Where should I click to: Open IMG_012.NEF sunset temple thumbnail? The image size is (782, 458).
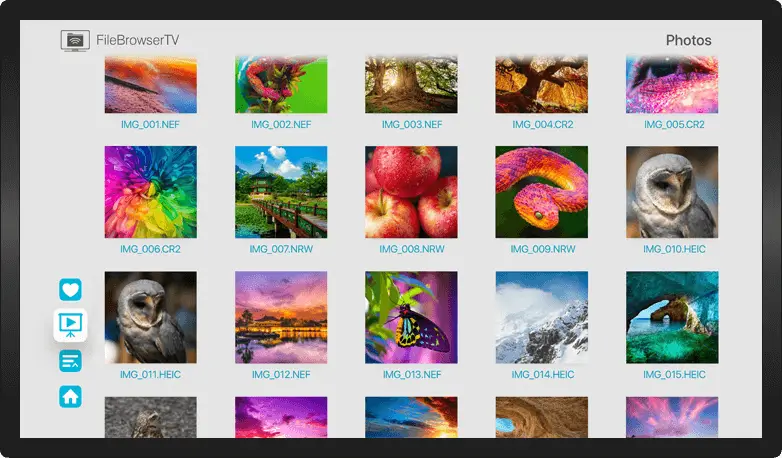[x=281, y=317]
